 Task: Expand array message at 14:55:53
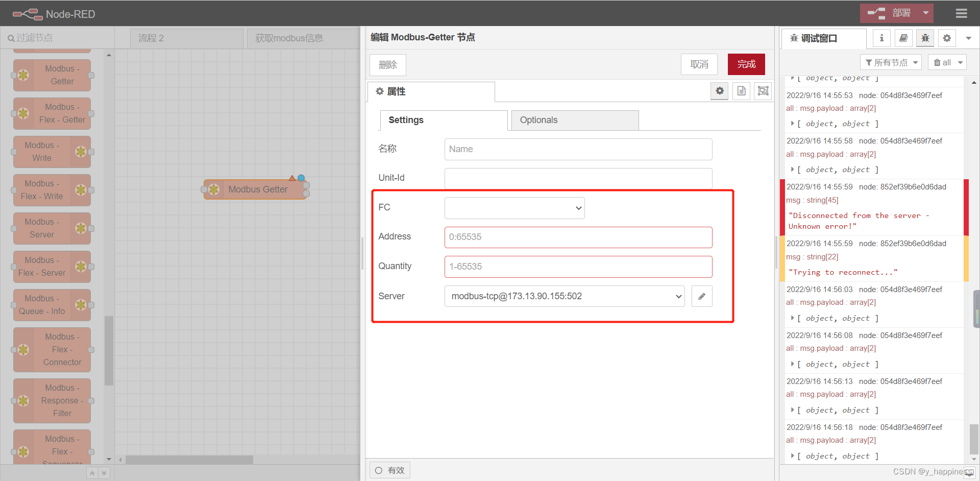792,124
